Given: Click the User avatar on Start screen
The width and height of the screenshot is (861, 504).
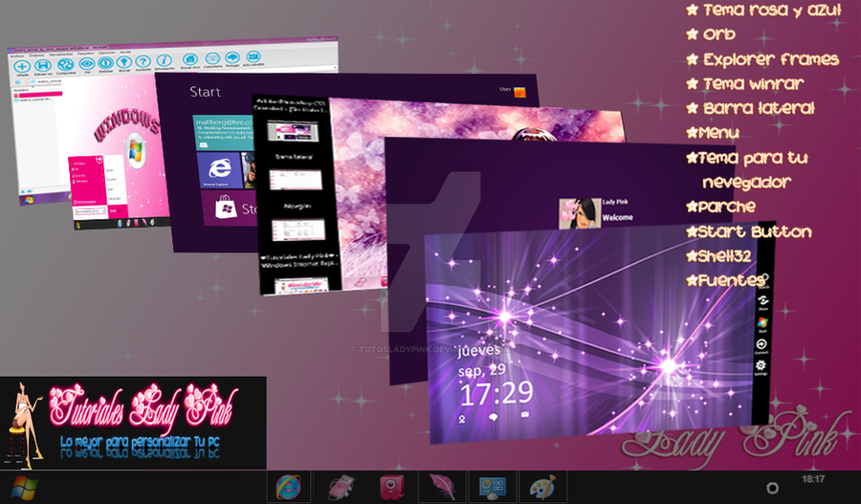Looking at the screenshot, I should pos(519,92).
